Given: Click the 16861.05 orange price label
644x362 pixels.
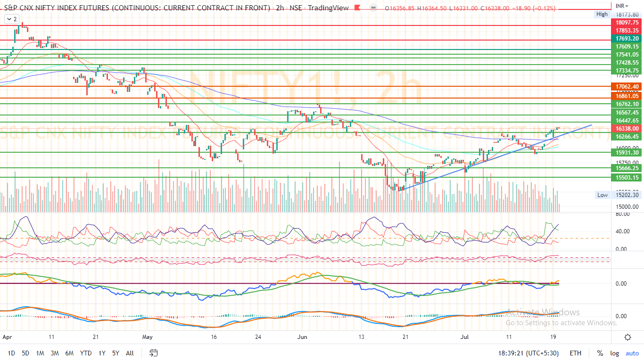Looking at the screenshot, I should (627, 96).
